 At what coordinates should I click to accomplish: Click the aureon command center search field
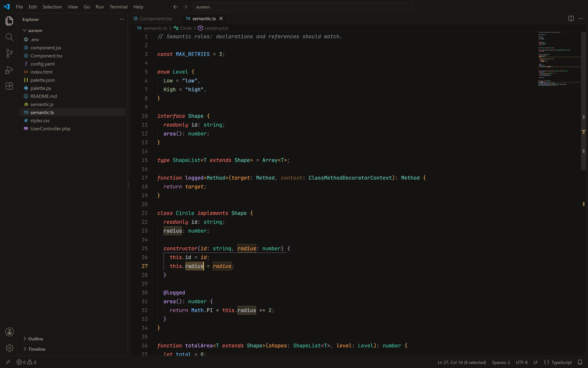click(303, 7)
